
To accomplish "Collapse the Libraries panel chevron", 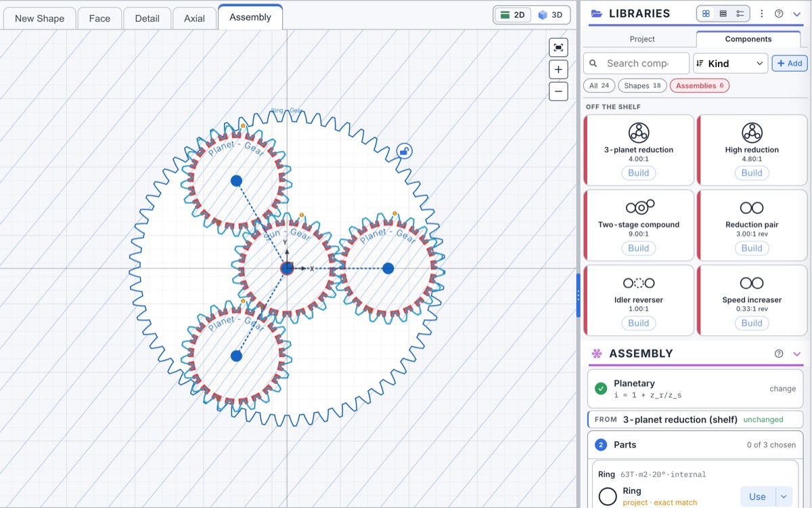I will tap(796, 14).
